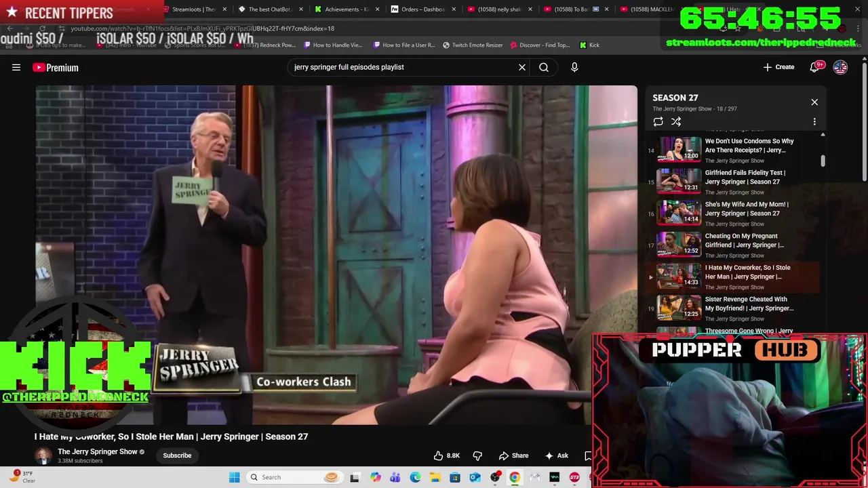Image resolution: width=868 pixels, height=488 pixels.
Task: Open Twitch Emote Resizer bookmark
Action: pyautogui.click(x=473, y=45)
